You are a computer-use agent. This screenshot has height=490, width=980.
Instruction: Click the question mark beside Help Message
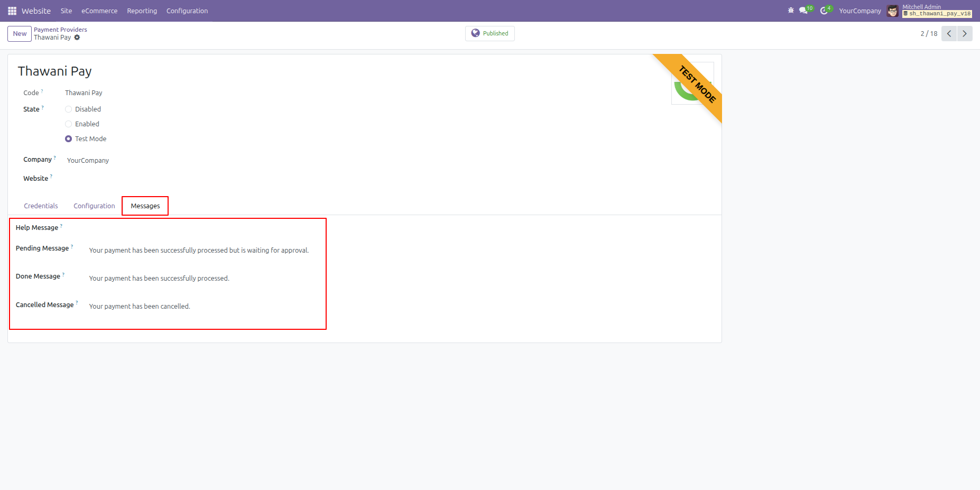(61, 226)
